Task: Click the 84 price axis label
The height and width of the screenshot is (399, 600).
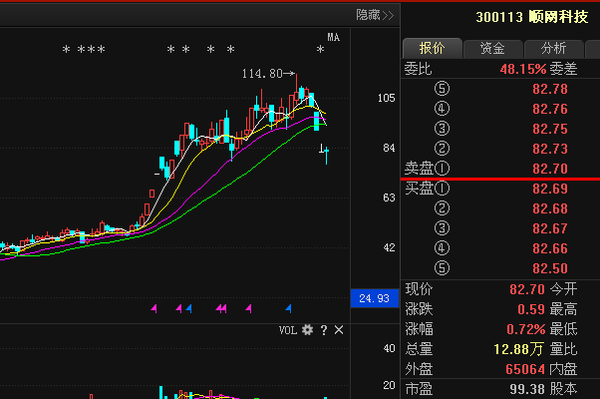Action: pos(389,148)
